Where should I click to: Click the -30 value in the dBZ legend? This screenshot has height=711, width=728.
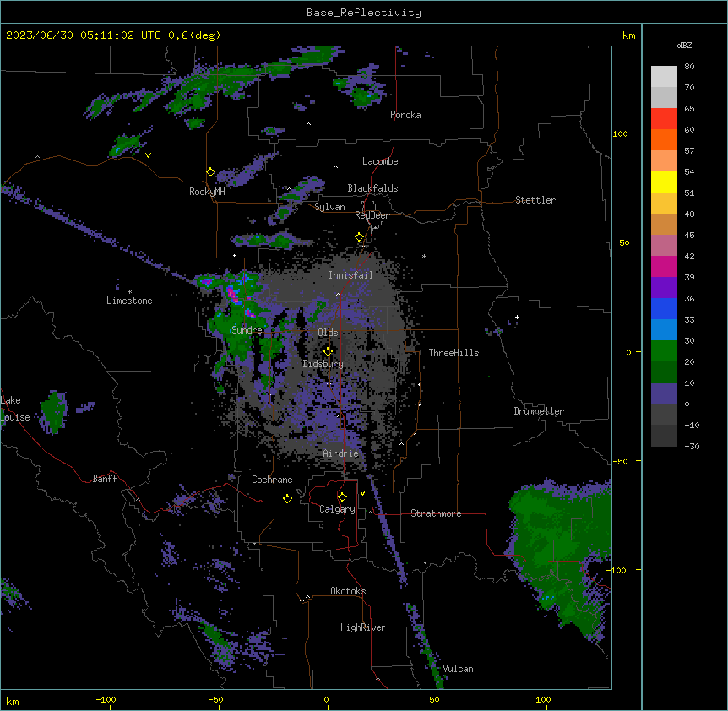[692, 446]
